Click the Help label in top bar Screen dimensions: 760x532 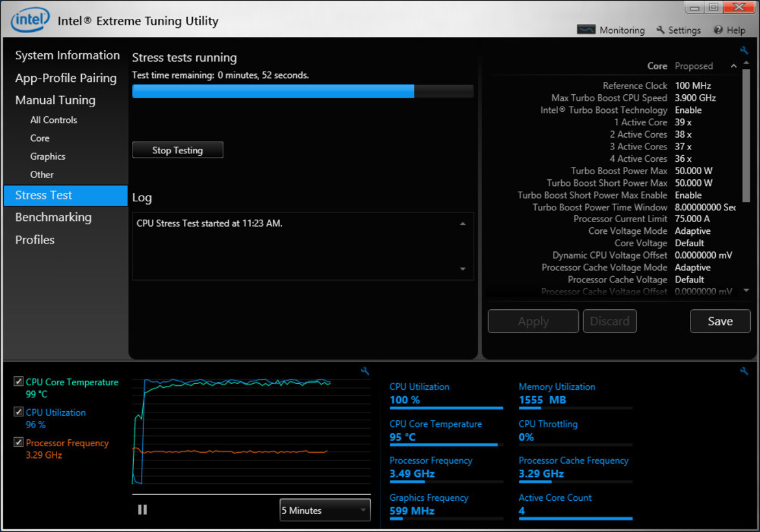736,30
